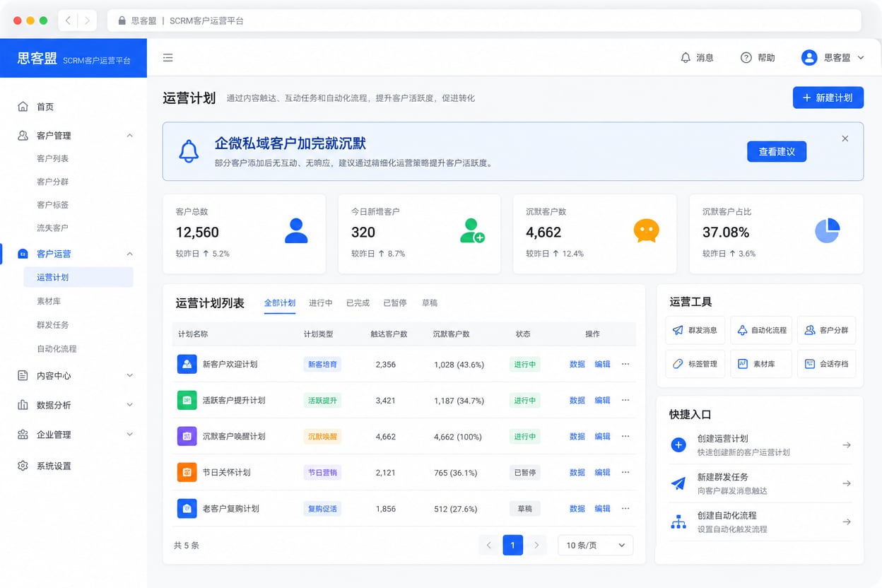Click the 新建计划 button
The image size is (882, 588).
tap(828, 98)
